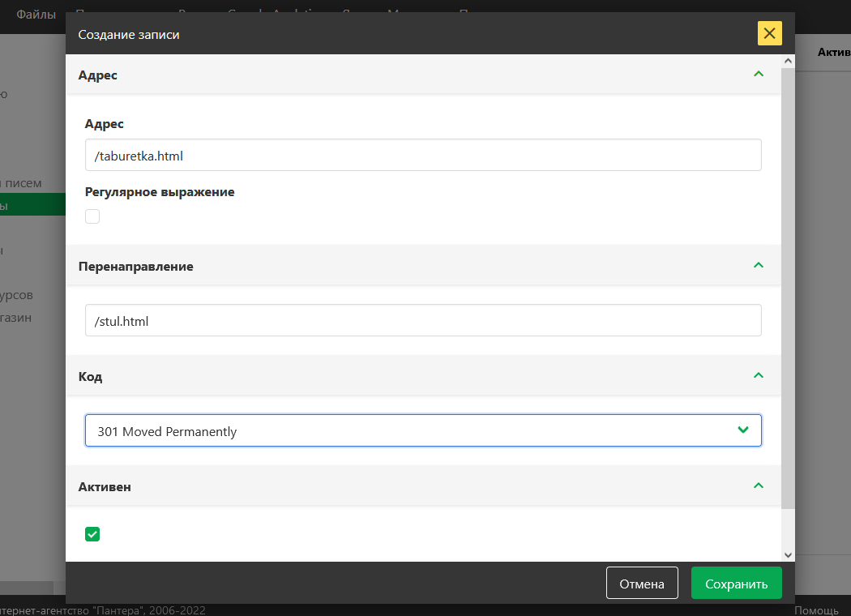The width and height of the screenshot is (851, 616).
Task: Click the dialog scrollbar up arrow
Action: (788, 62)
